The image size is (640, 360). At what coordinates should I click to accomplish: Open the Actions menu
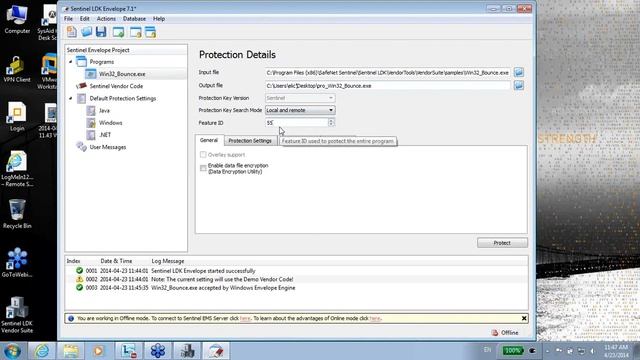pos(106,19)
